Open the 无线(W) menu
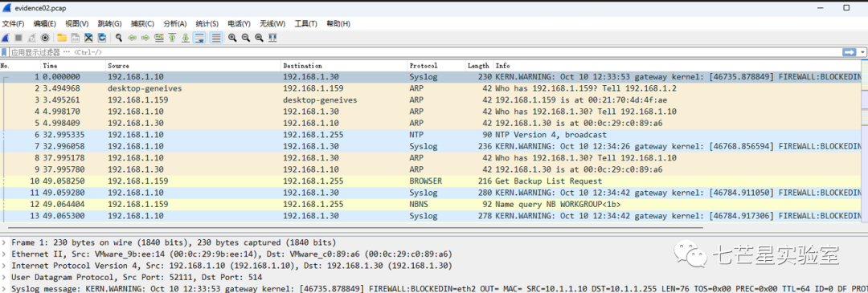868x293 pixels. coord(272,24)
